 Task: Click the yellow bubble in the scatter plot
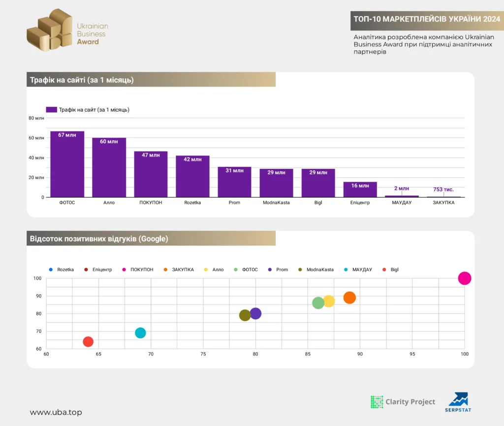(x=329, y=301)
